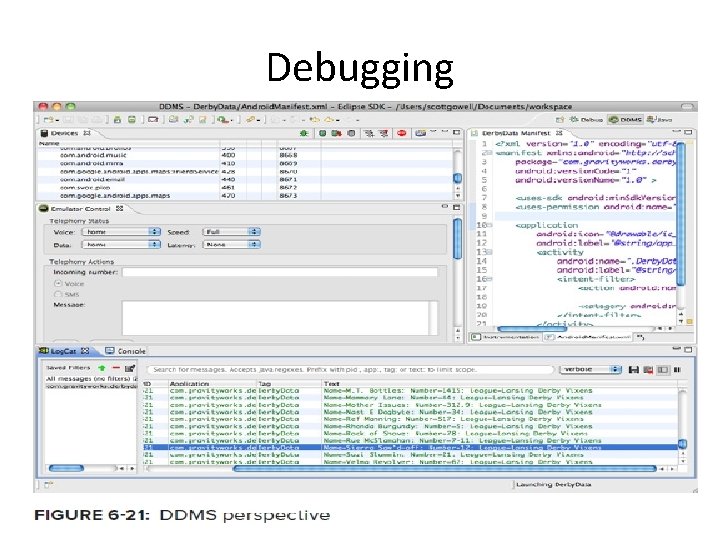Image resolution: width=720 pixels, height=540 pixels.
Task: Select highlighted log row Sierra Saw'd-off
Action: point(410,447)
